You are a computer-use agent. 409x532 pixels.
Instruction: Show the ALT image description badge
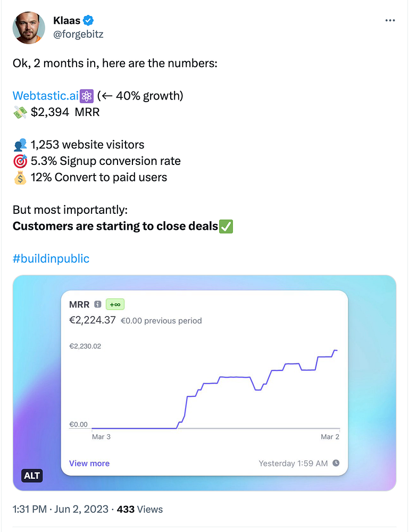(x=32, y=476)
